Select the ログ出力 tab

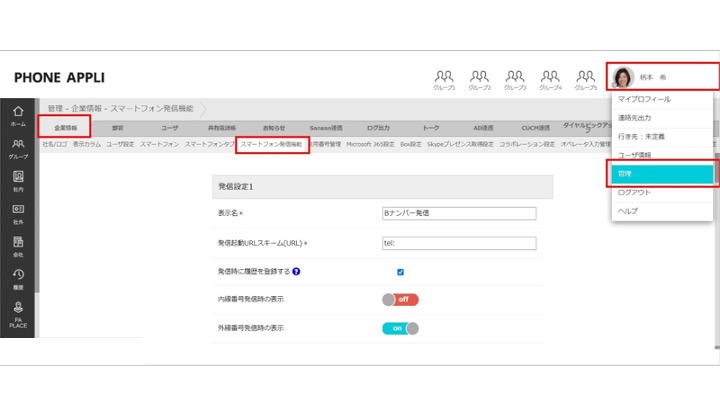378,128
